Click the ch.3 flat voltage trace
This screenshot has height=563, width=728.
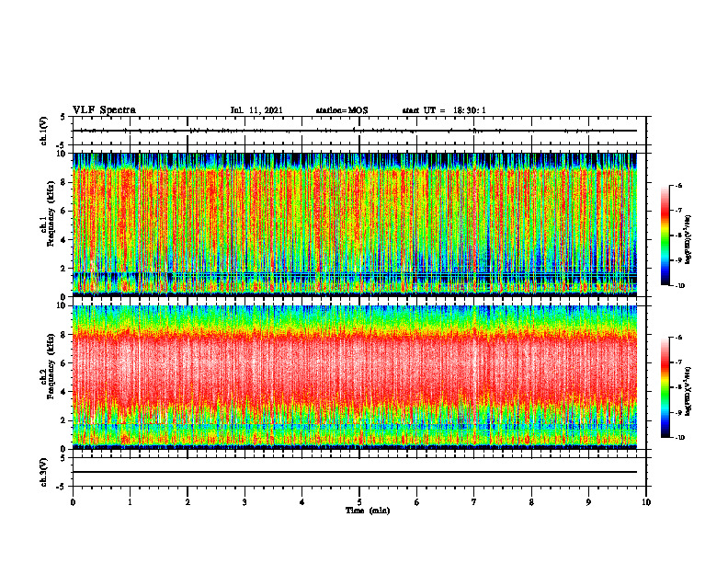[355, 472]
